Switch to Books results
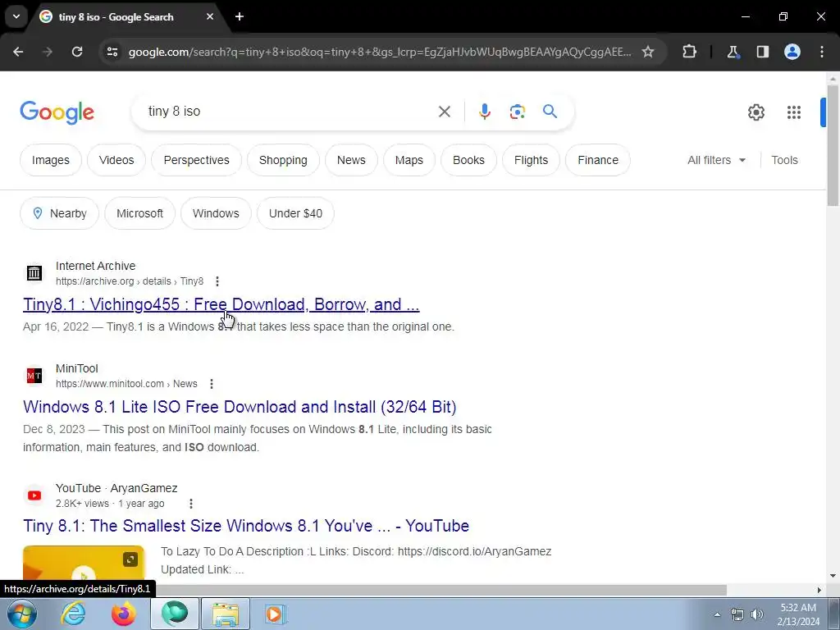 468,160
